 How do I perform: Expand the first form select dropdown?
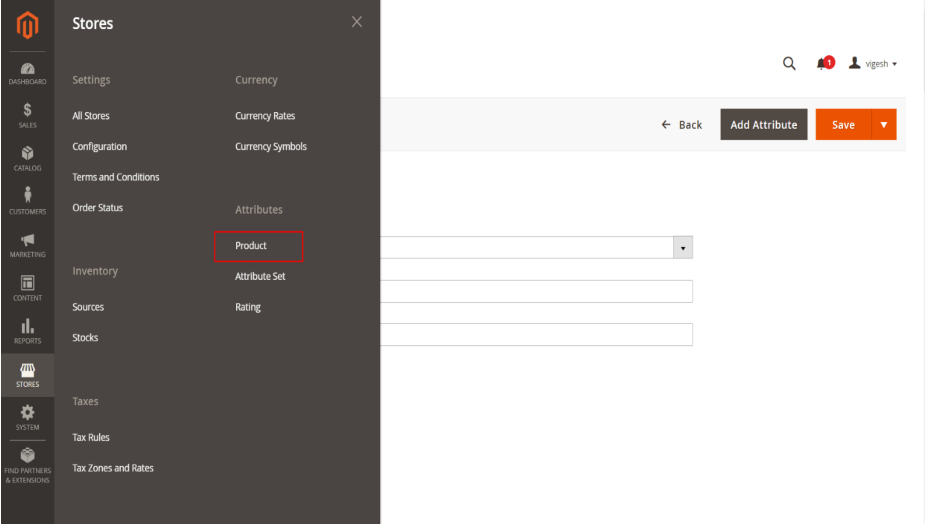[683, 247]
